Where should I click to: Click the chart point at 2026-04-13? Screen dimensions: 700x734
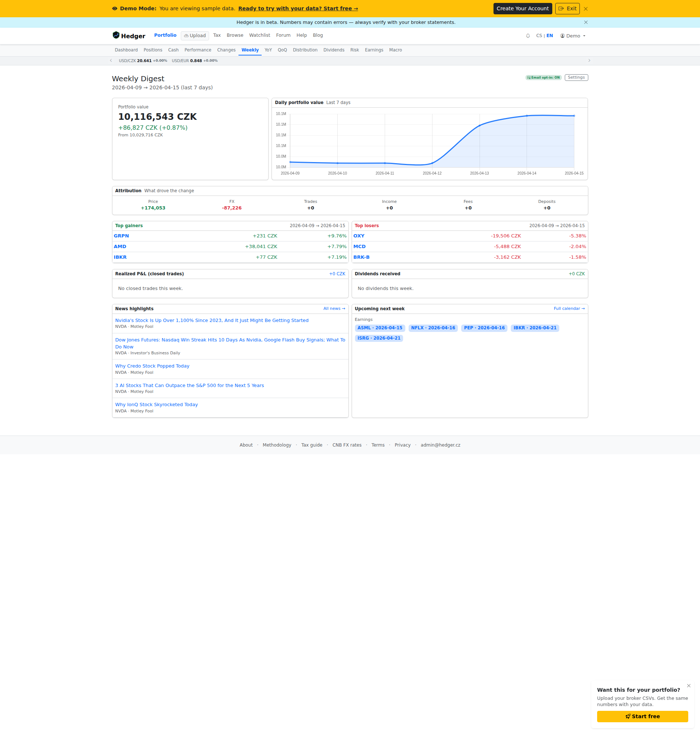(x=479, y=126)
